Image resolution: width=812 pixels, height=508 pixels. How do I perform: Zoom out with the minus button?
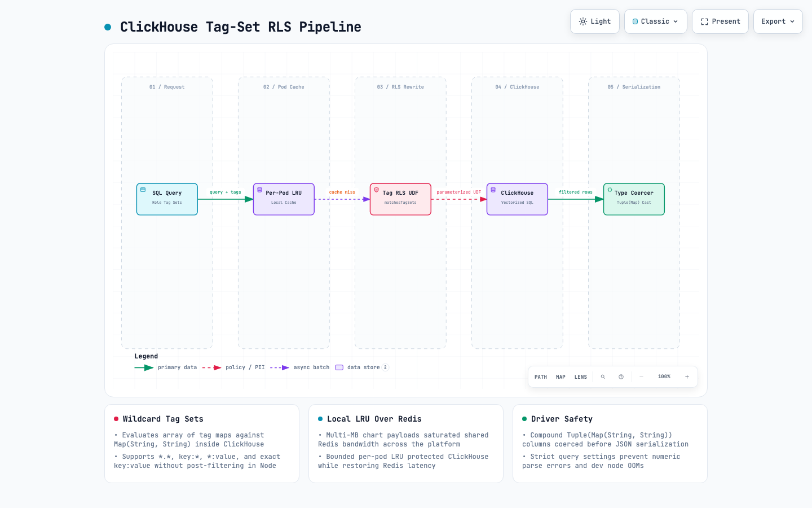tap(641, 376)
